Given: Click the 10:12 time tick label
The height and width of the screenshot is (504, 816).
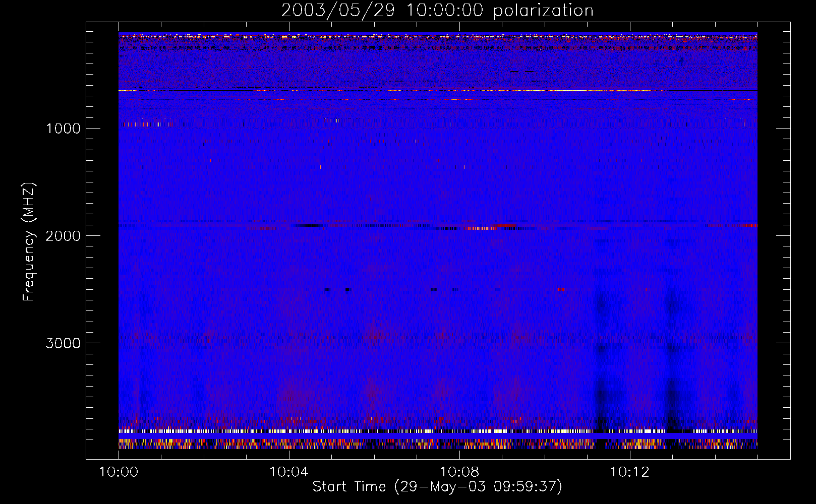Looking at the screenshot, I should [630, 472].
